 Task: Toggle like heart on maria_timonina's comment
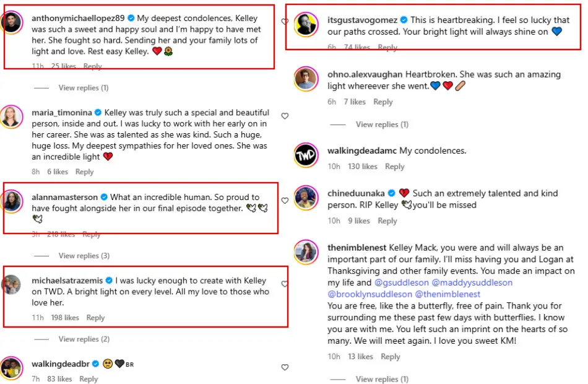tap(285, 116)
